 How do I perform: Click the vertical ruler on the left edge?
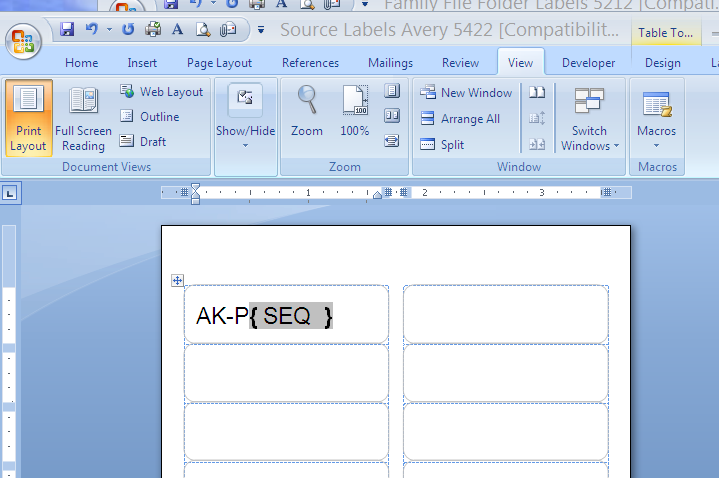(x=9, y=351)
